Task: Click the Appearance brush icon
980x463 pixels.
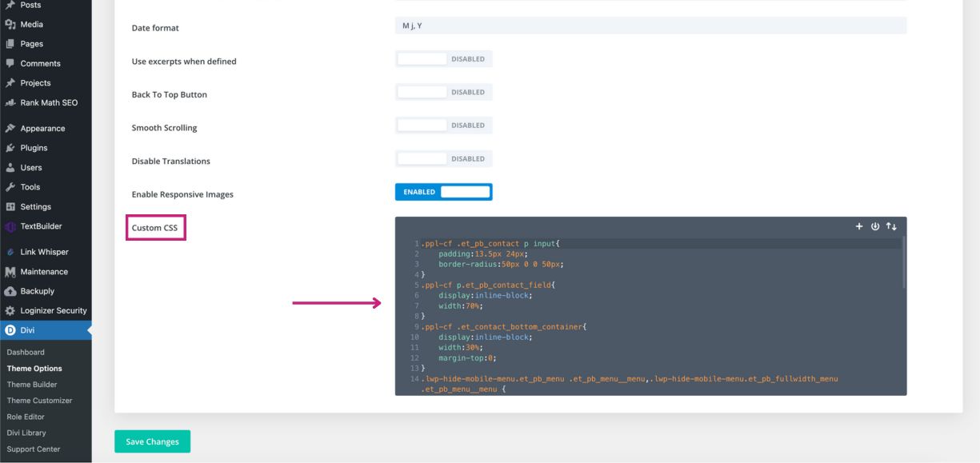Action: [10, 128]
